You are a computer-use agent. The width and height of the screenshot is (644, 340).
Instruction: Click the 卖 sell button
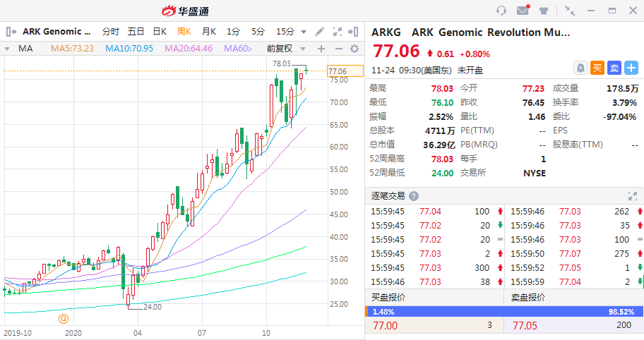coord(614,68)
